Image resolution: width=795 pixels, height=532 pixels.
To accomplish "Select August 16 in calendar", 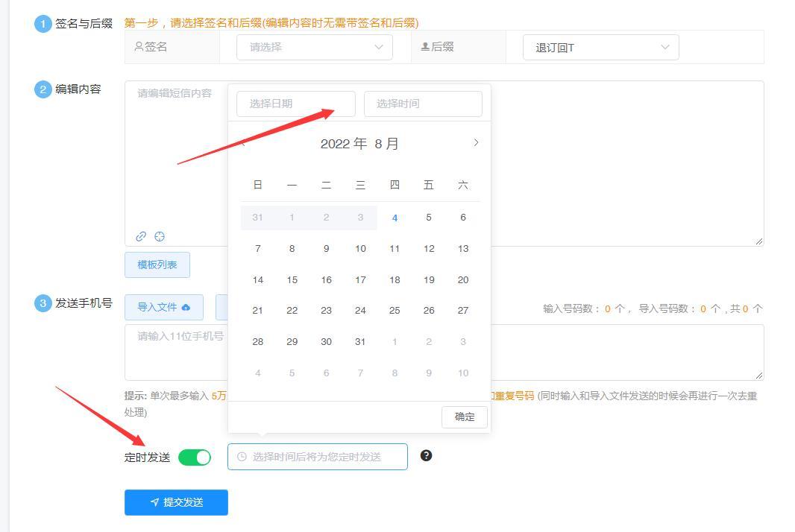I will pyautogui.click(x=326, y=279).
